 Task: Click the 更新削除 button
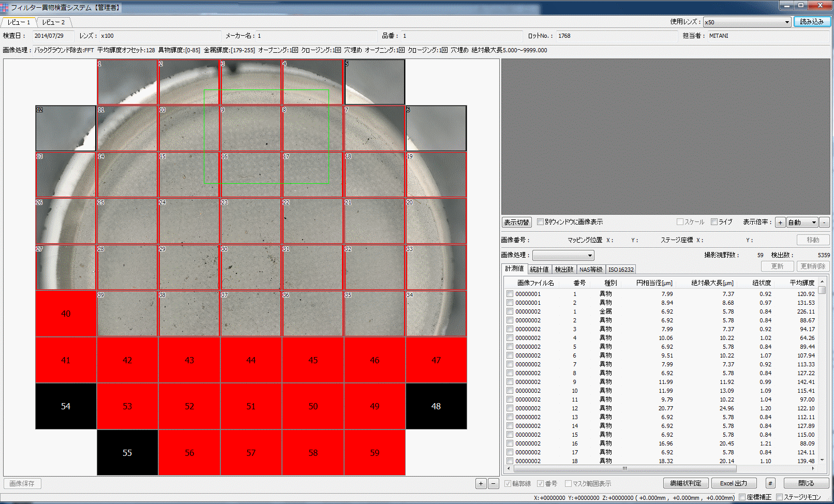pos(813,266)
